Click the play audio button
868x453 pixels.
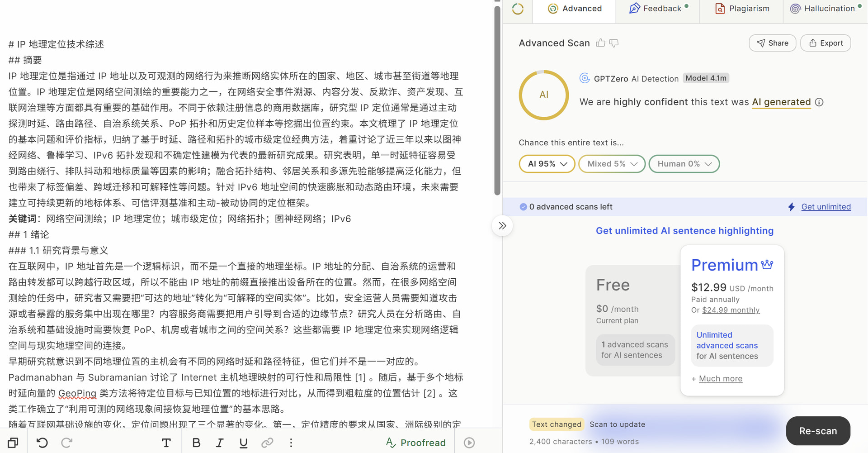tap(469, 443)
